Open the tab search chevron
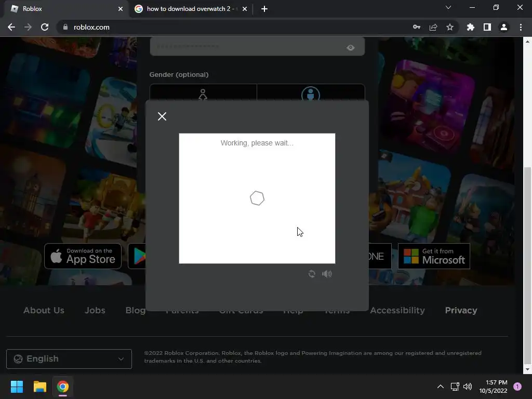The width and height of the screenshot is (532, 399). click(448, 7)
